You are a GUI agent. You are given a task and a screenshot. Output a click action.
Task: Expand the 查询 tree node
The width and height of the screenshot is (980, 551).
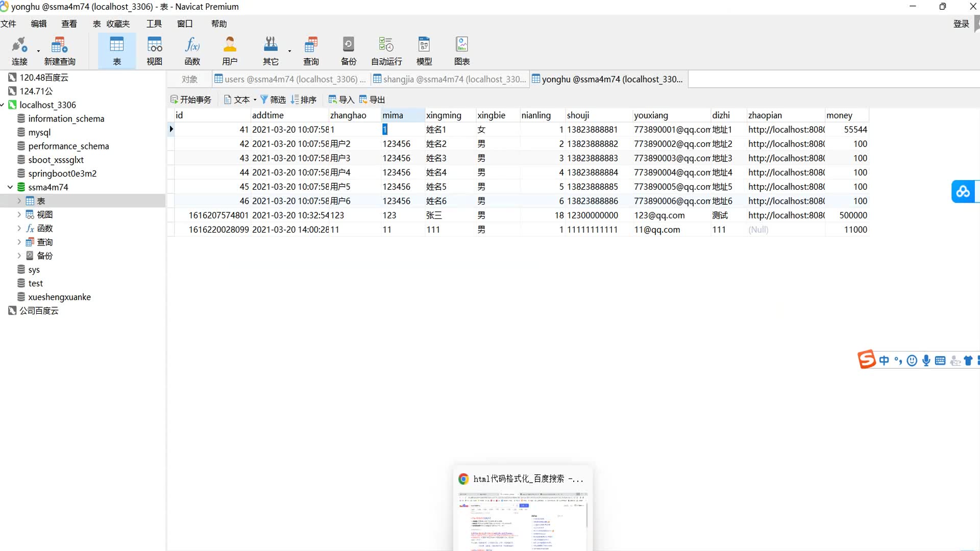(x=19, y=242)
